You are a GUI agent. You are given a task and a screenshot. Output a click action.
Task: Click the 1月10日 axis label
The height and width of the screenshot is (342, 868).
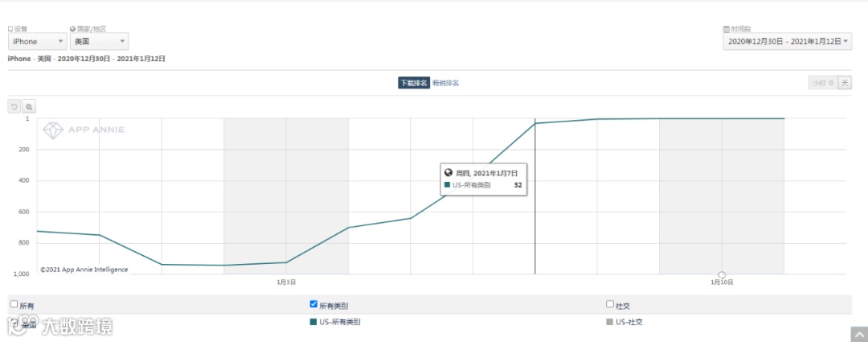tap(722, 282)
